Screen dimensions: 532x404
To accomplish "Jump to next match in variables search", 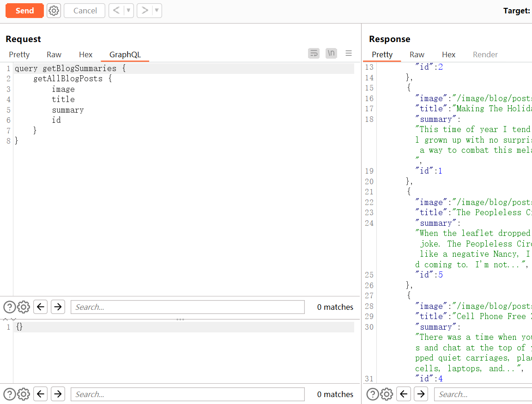I will (58, 394).
